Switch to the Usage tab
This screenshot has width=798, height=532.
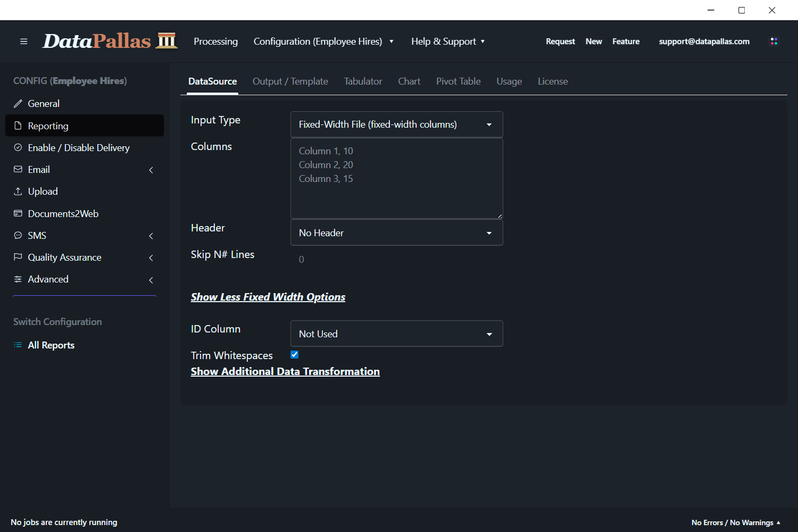509,81
